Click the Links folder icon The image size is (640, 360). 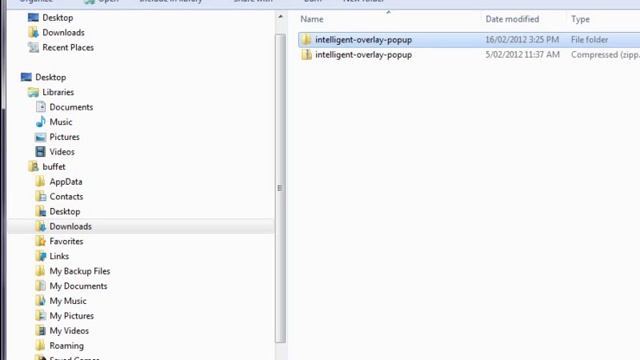pos(40,256)
